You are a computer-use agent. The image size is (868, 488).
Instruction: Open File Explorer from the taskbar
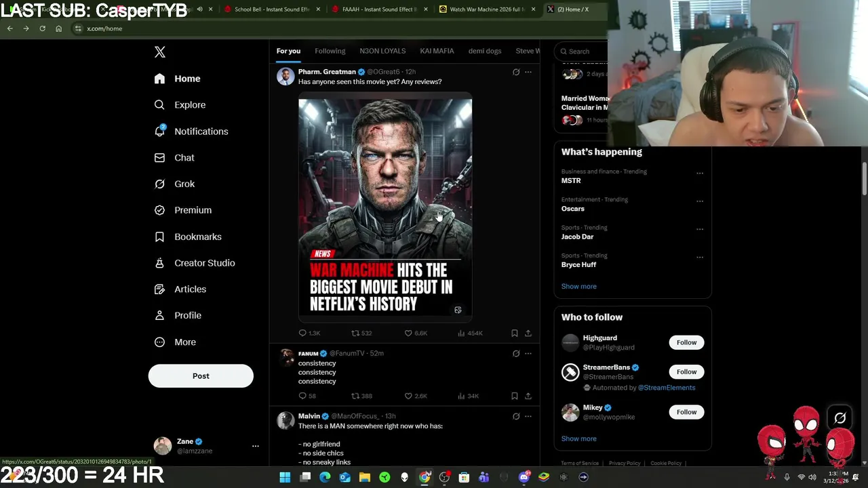pos(365,477)
